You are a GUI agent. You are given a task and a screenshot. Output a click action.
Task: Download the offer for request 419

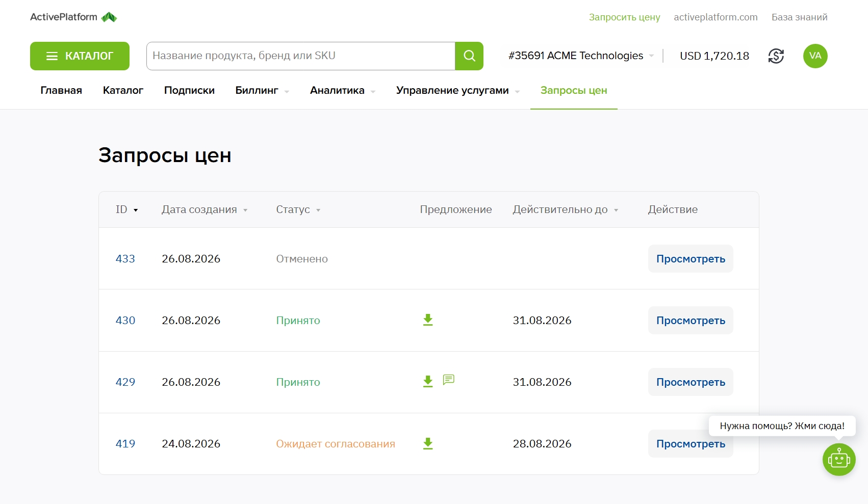(428, 443)
